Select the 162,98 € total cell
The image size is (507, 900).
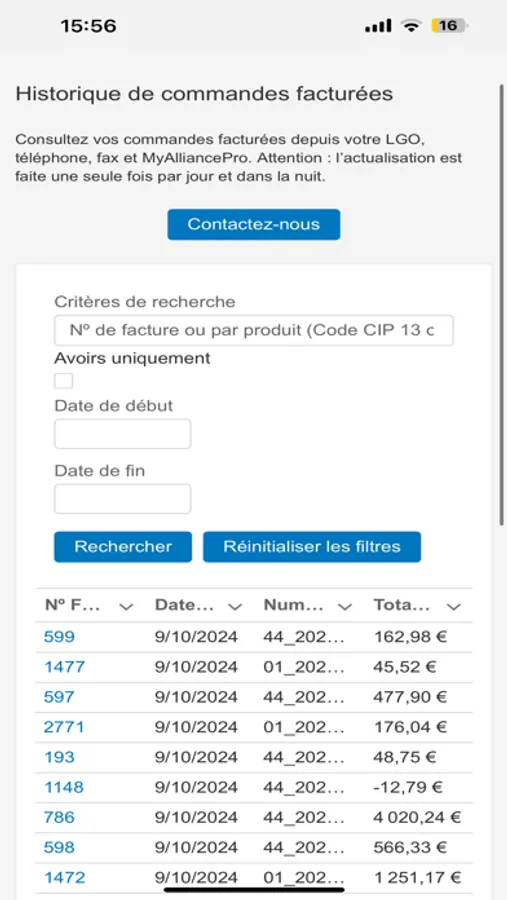pos(410,637)
